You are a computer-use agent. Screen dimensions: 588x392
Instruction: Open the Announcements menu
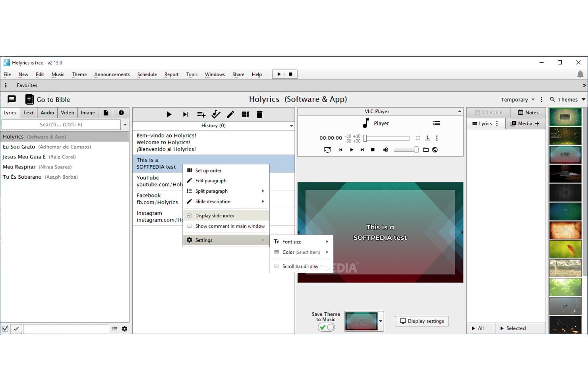coord(112,74)
